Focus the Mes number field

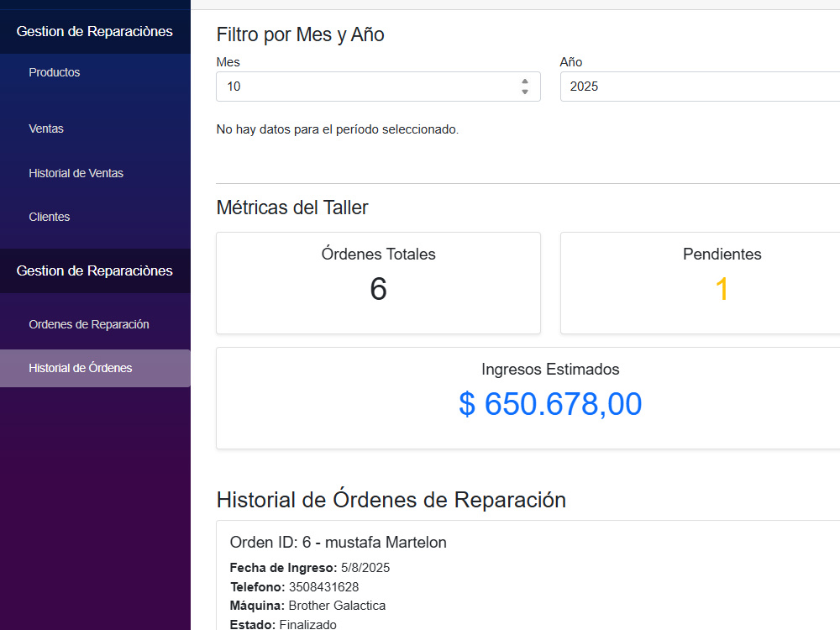pos(378,87)
